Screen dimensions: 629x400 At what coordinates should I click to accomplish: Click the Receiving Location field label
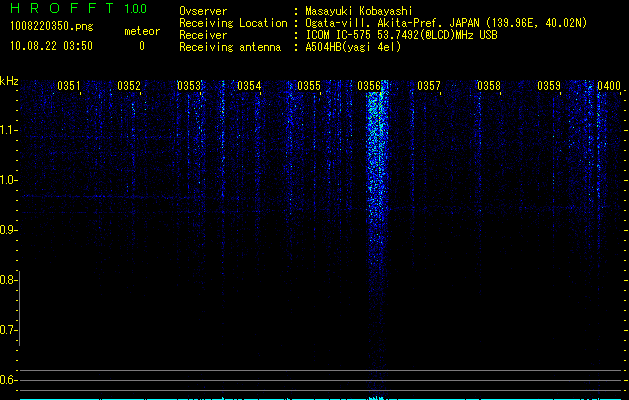pyautogui.click(x=233, y=23)
